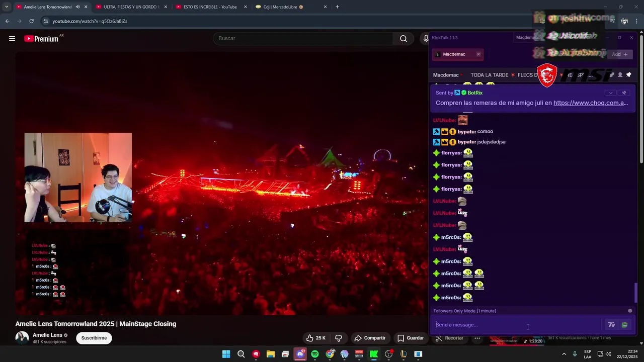
Task: Open Spotify from the taskbar
Action: click(315, 354)
